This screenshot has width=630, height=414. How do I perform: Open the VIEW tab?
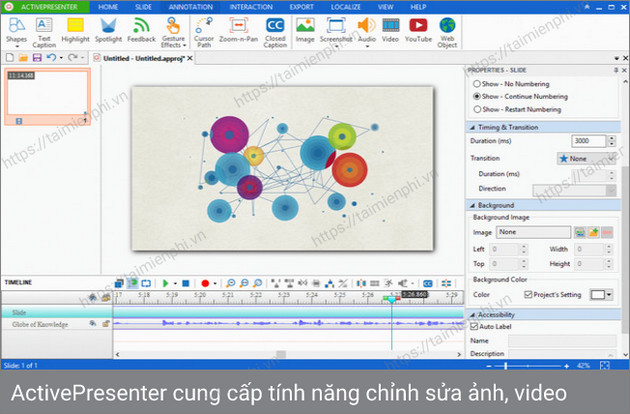tap(385, 7)
